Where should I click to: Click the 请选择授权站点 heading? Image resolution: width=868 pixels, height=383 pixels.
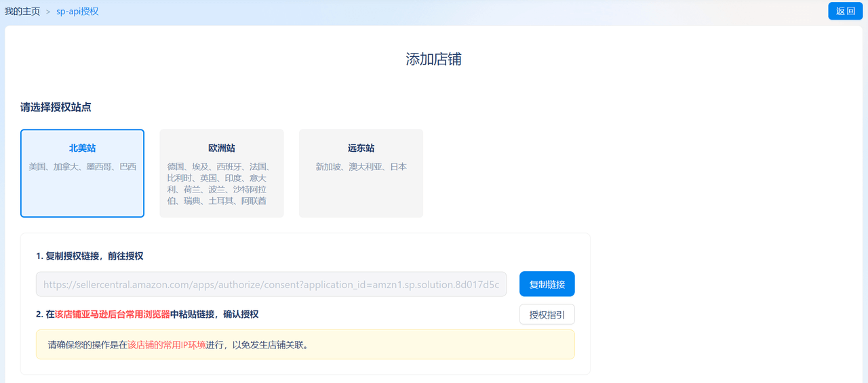tap(56, 107)
